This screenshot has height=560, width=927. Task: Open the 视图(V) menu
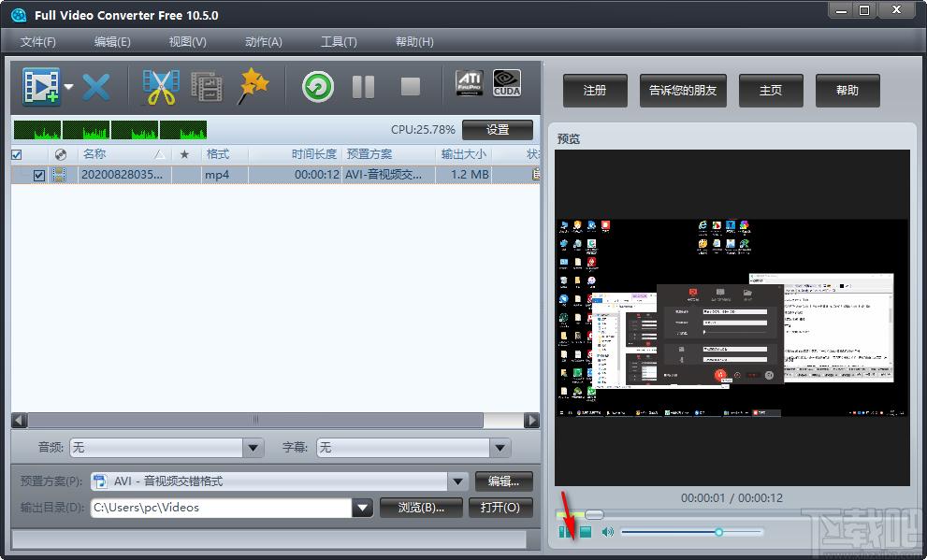(187, 42)
